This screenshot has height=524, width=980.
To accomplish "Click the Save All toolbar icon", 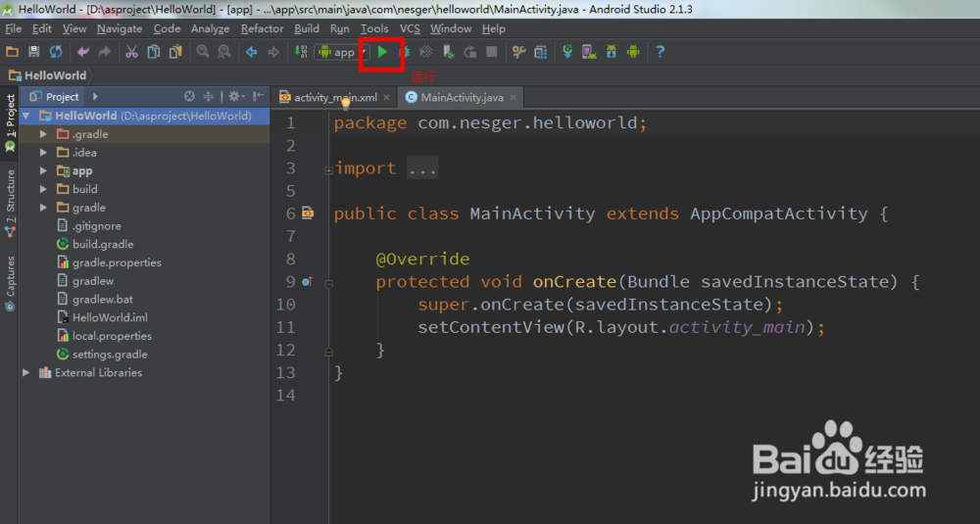I will pos(33,52).
